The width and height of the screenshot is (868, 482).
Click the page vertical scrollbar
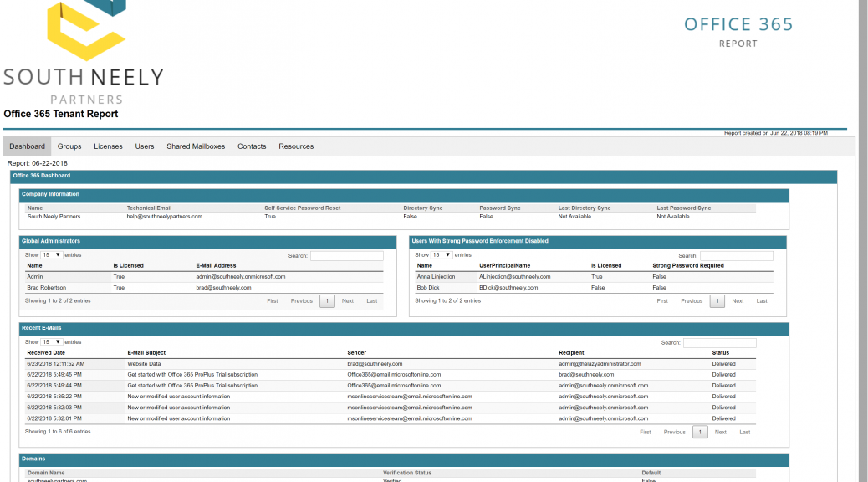[864, 241]
